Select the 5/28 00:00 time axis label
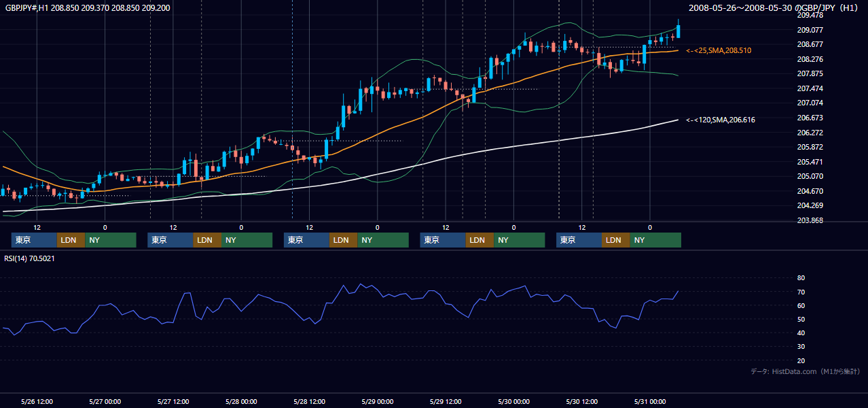Image resolution: width=868 pixels, height=408 pixels. (241, 401)
